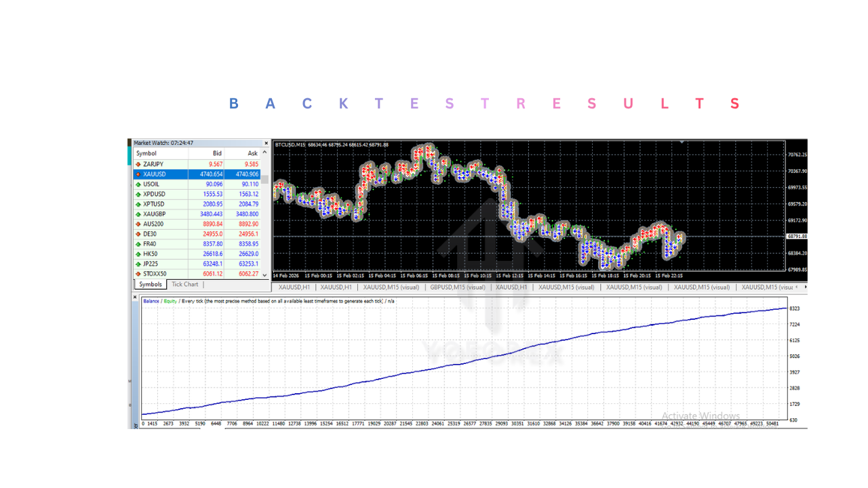This screenshot has height=488, width=868.
Task: Click the JP225 green up-arrow icon
Action: (x=138, y=264)
